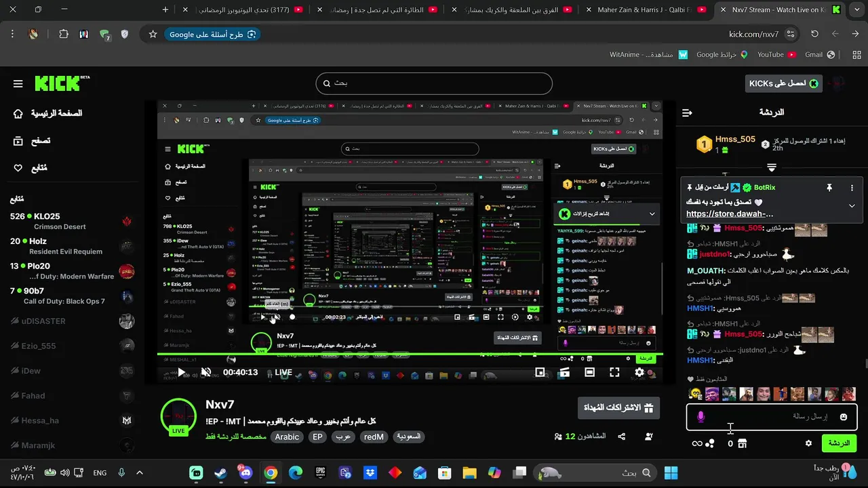The width and height of the screenshot is (868, 488).
Task: Open Discord from the taskbar
Action: pos(245,472)
